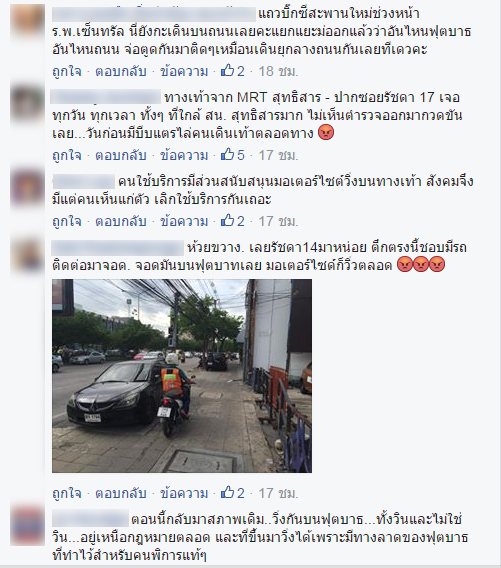This screenshot has width=501, height=568.
Task: Open 18 ชม. timestamp on first comment
Action: (278, 71)
